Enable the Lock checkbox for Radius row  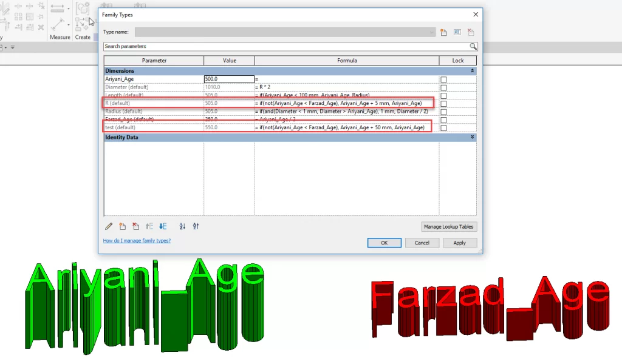[443, 112]
